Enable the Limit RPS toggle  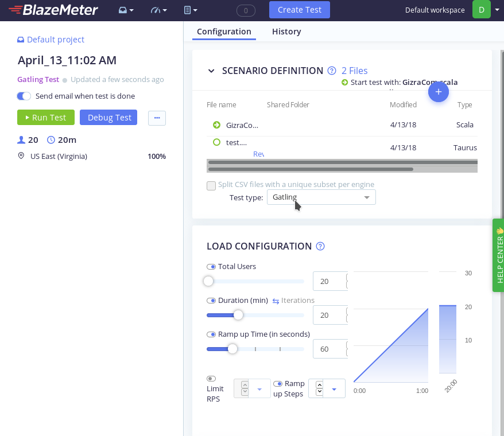coord(211,379)
